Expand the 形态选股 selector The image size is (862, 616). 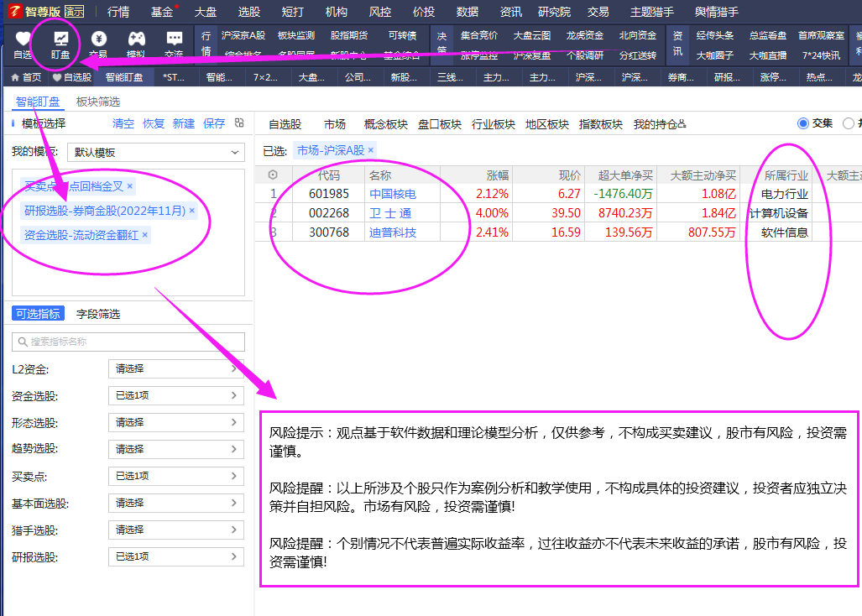176,422
